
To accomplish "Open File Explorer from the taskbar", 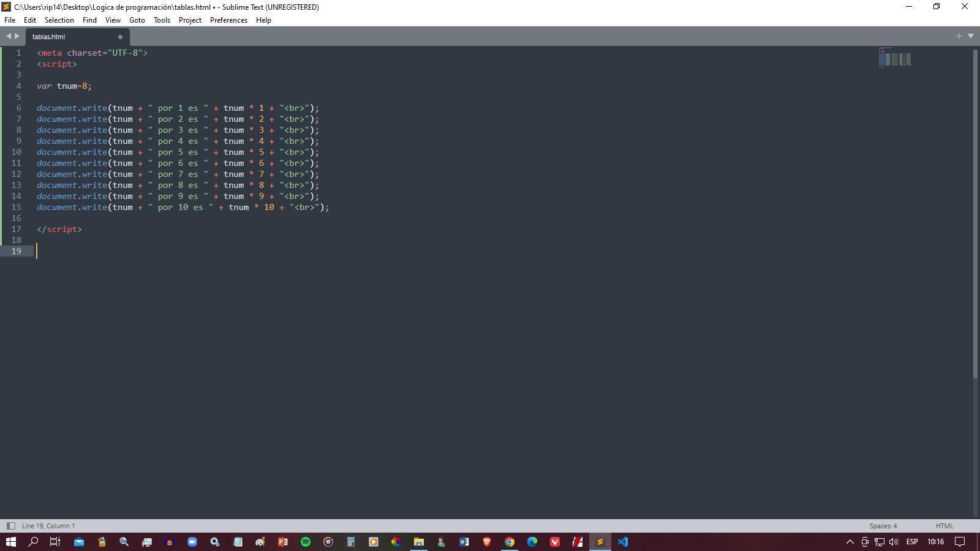I will pos(419,542).
